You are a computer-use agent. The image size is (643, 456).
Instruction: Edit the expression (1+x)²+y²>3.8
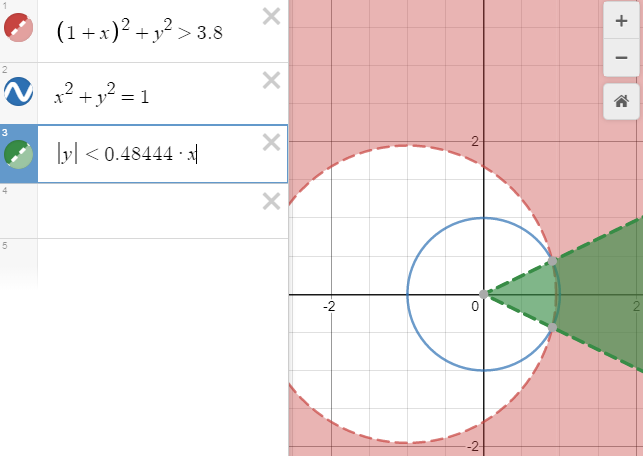coord(139,32)
